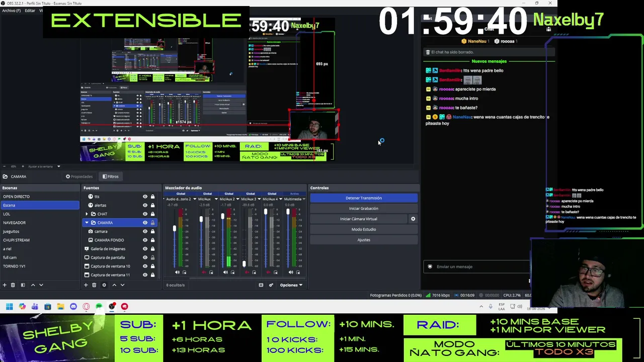The height and width of the screenshot is (362, 644).
Task: Open the Mic/Aux 2 channel dropdown arrow
Action: pyautogui.click(x=238, y=199)
